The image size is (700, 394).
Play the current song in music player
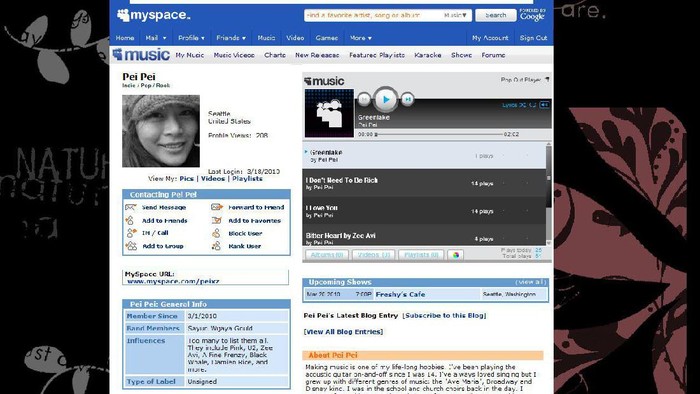(385, 99)
